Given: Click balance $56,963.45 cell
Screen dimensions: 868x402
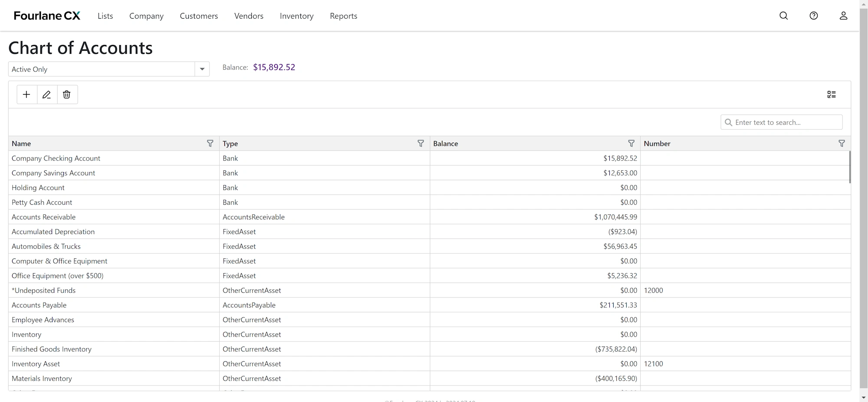Looking at the screenshot, I should (x=535, y=246).
